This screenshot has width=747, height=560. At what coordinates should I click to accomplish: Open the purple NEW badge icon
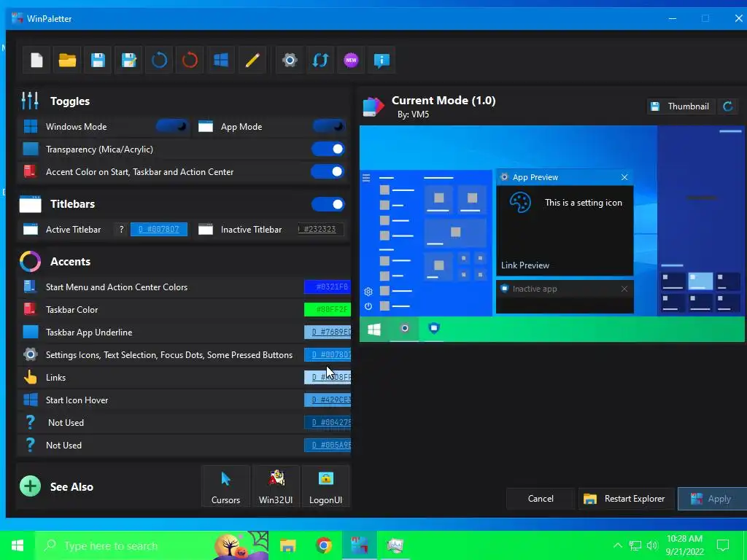(x=351, y=60)
